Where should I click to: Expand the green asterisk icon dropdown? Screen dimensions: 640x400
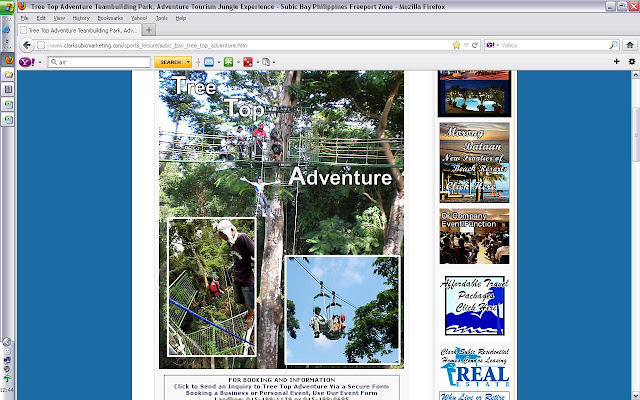[x=238, y=62]
